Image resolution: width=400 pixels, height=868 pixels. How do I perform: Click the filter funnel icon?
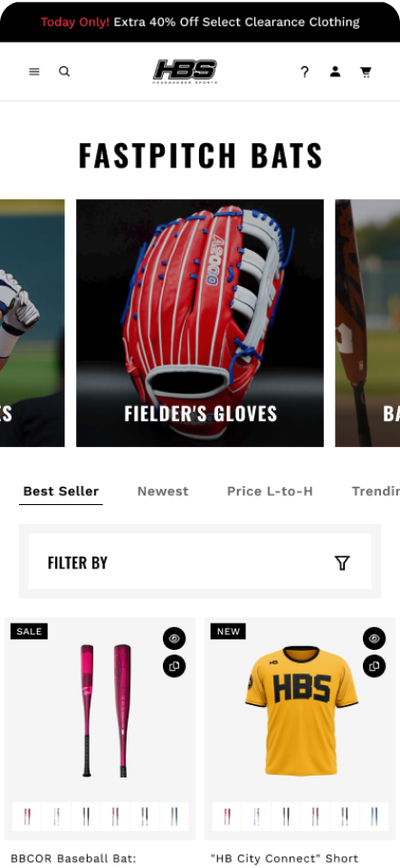[x=342, y=563]
